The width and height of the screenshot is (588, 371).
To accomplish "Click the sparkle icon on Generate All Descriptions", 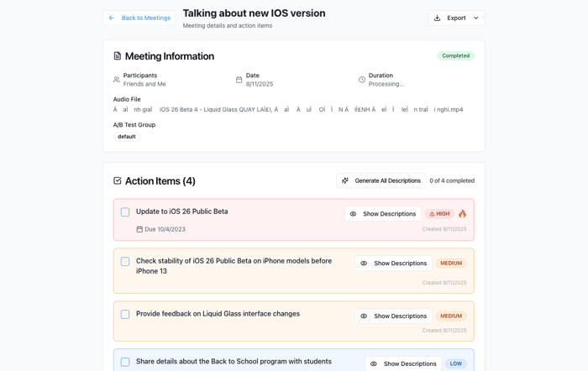I will [x=345, y=180].
